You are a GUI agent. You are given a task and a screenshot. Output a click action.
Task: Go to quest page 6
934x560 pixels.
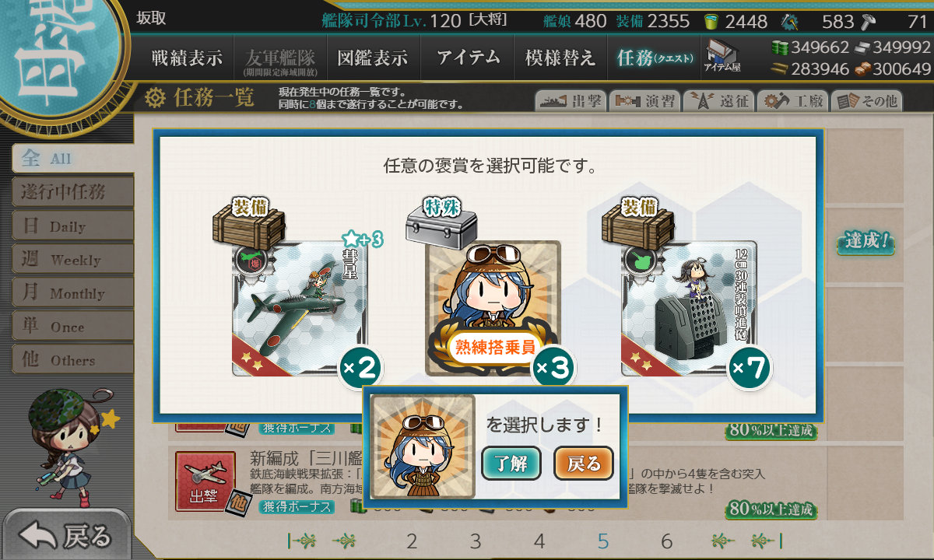point(666,541)
